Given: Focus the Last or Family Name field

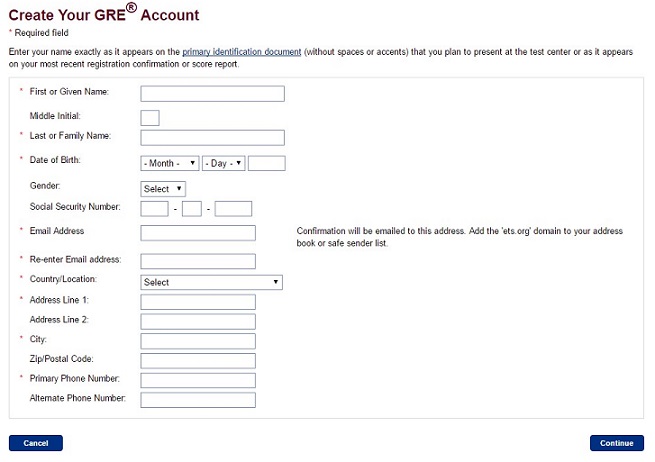Looking at the screenshot, I should click(213, 138).
